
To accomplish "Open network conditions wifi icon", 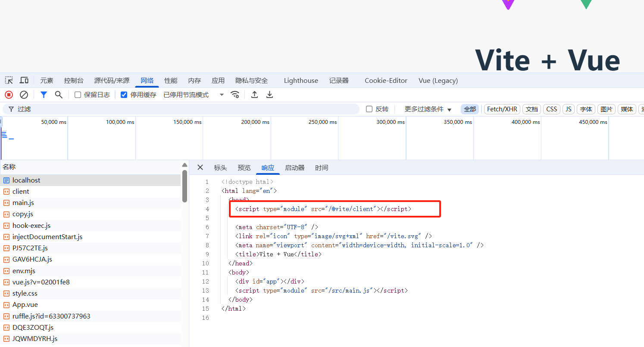I will click(235, 95).
